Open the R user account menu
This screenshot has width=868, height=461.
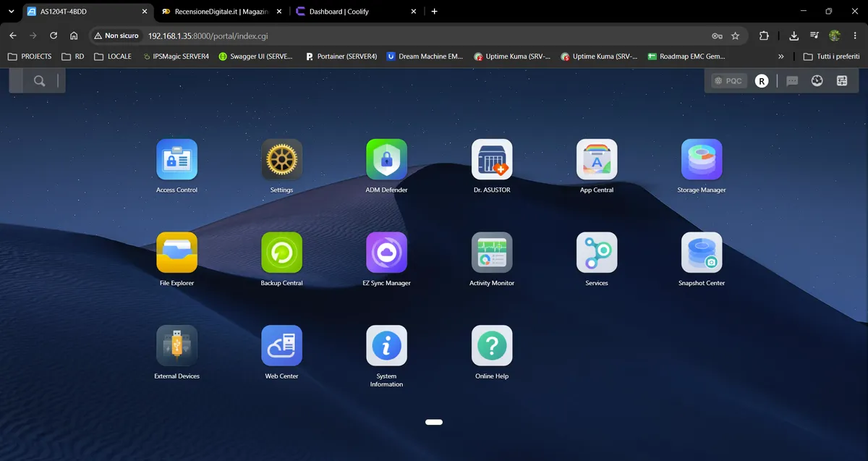pos(762,81)
